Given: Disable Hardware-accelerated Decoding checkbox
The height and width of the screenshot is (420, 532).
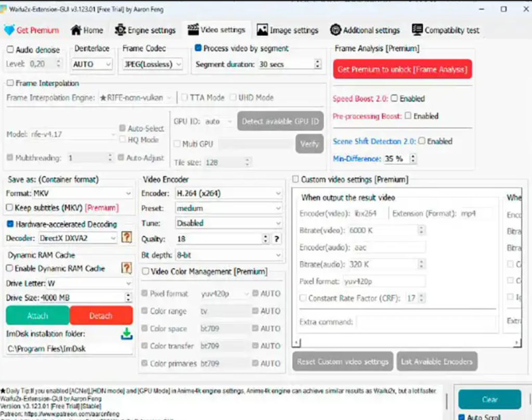Looking at the screenshot, I should coord(10,224).
